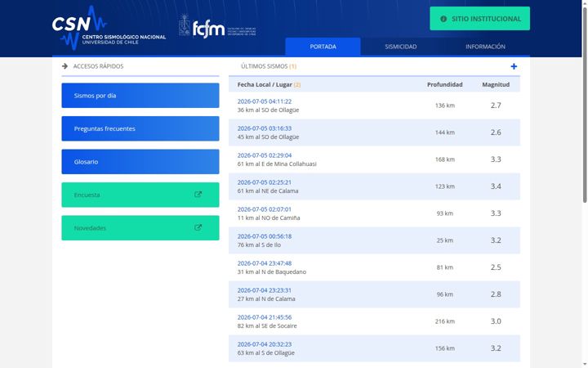Select the Portada tab
This screenshot has height=368, width=588.
323,47
